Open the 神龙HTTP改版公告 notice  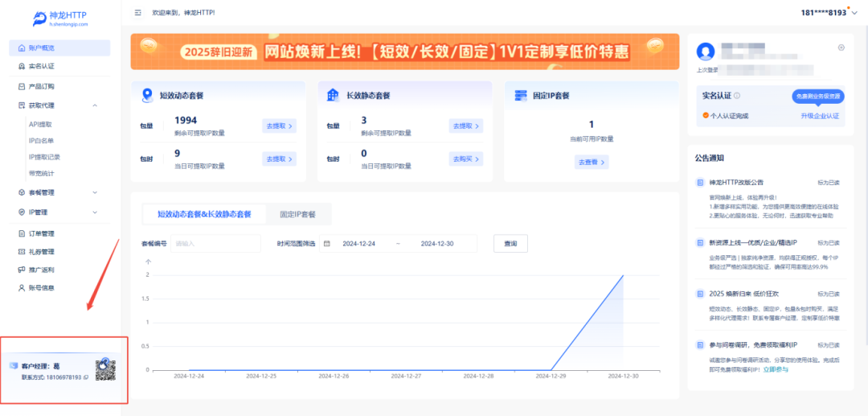tap(737, 182)
